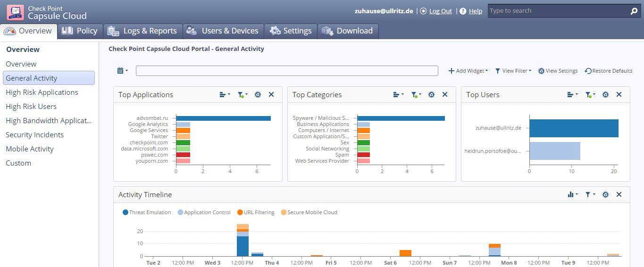Open Top Applications filter dropdown
644x267 pixels.
point(243,95)
